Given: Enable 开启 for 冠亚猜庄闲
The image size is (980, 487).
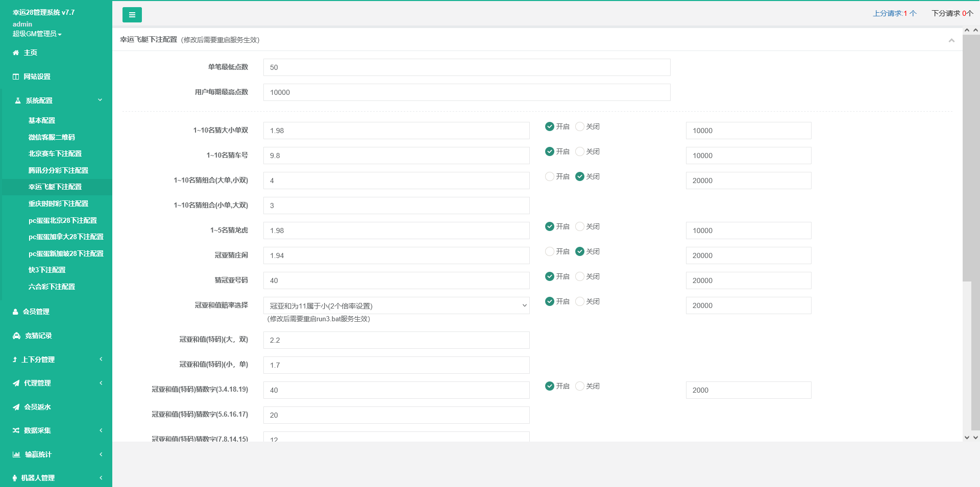Looking at the screenshot, I should [550, 251].
